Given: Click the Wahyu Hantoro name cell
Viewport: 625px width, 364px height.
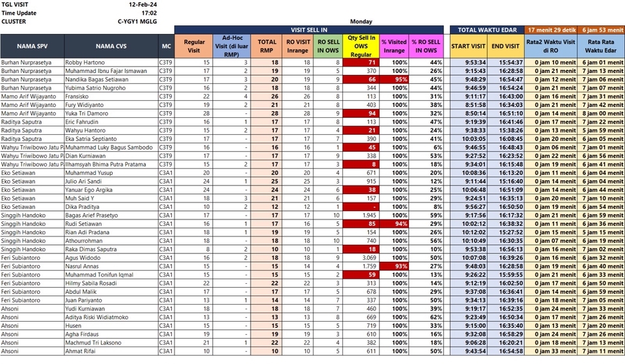Looking at the screenshot, I should (x=111, y=130).
